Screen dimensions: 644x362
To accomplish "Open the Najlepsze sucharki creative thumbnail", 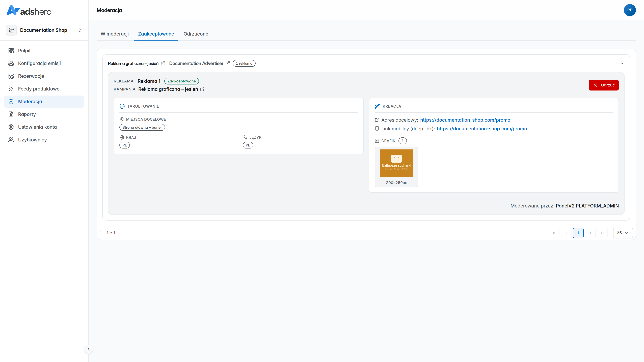I will tap(396, 163).
